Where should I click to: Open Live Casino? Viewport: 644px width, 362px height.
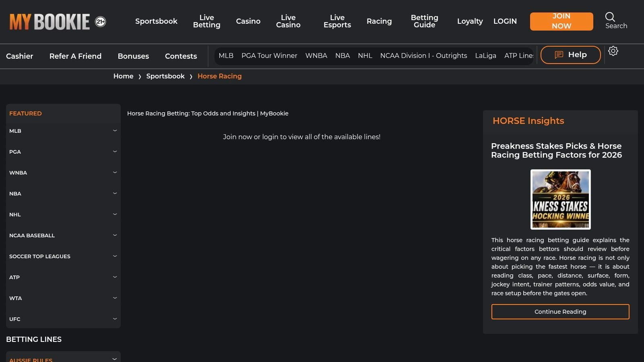click(x=288, y=21)
